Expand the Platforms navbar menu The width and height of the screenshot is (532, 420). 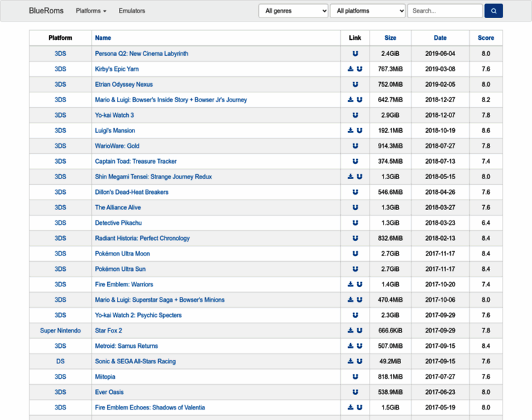(x=91, y=11)
